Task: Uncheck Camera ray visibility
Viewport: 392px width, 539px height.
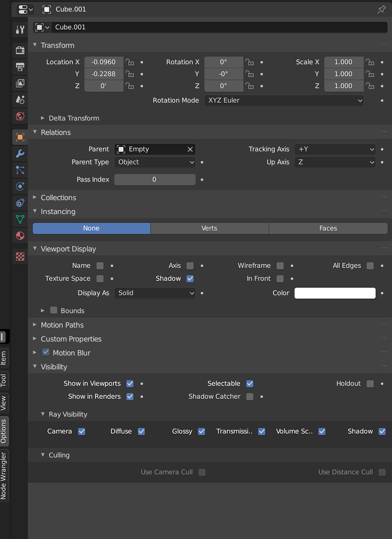Action: coord(81,431)
